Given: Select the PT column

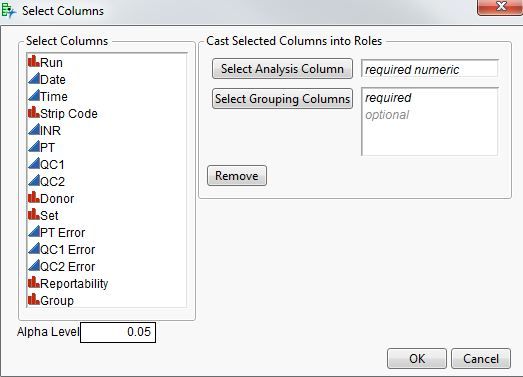Looking at the screenshot, I should 107,147.
